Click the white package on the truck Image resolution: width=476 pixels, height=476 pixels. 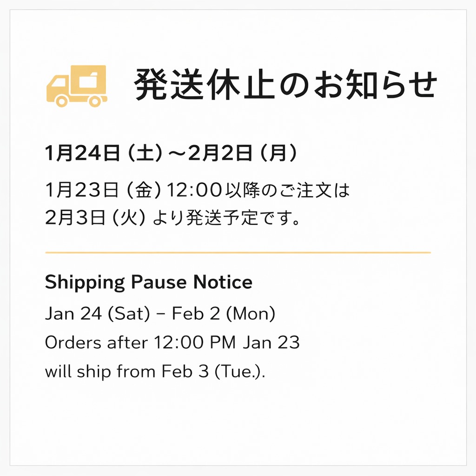[89, 79]
